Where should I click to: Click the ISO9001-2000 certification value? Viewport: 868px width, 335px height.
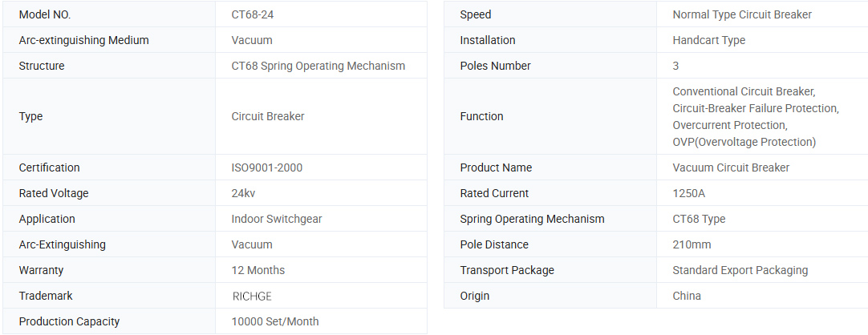[x=266, y=167]
